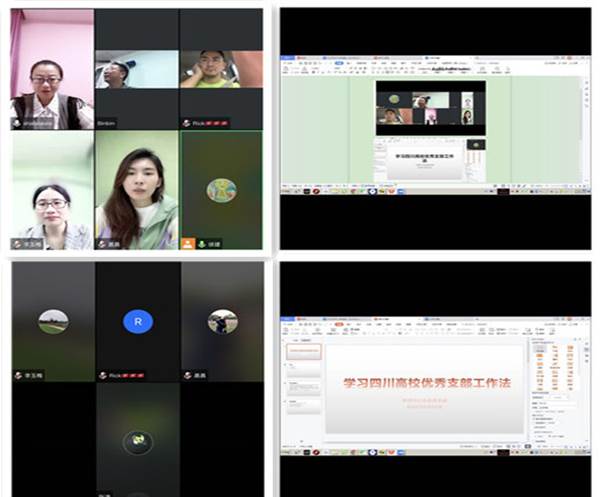
Task: Select the round cartoon avatar in the green-bordered tile
Action: click(221, 190)
